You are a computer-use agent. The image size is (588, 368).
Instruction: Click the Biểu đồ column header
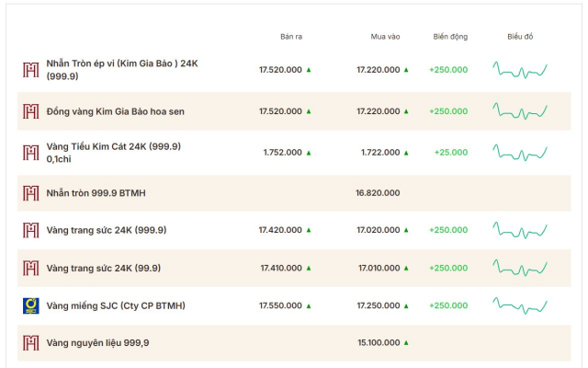[520, 37]
